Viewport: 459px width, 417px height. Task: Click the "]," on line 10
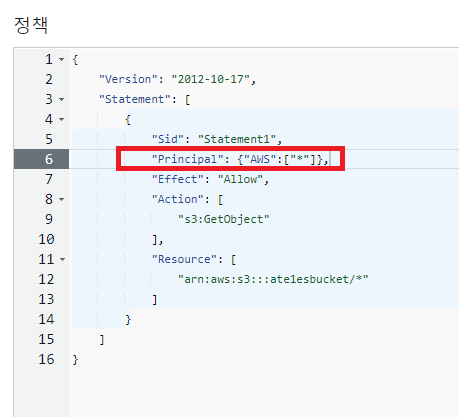pos(158,240)
